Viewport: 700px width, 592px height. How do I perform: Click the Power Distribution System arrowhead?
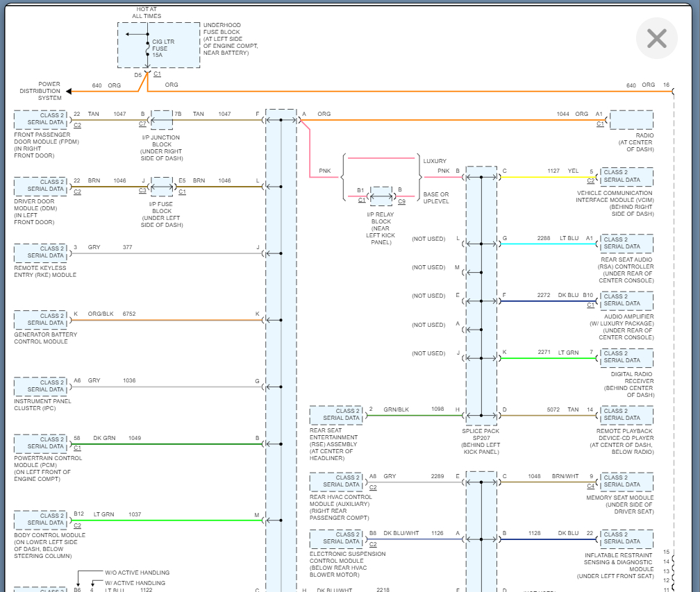coord(69,91)
